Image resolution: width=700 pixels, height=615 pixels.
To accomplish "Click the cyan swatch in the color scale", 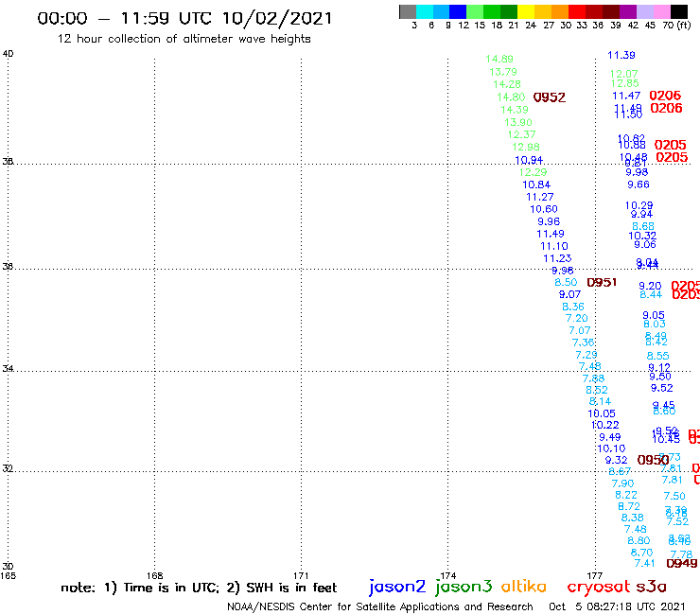I will pos(425,12).
